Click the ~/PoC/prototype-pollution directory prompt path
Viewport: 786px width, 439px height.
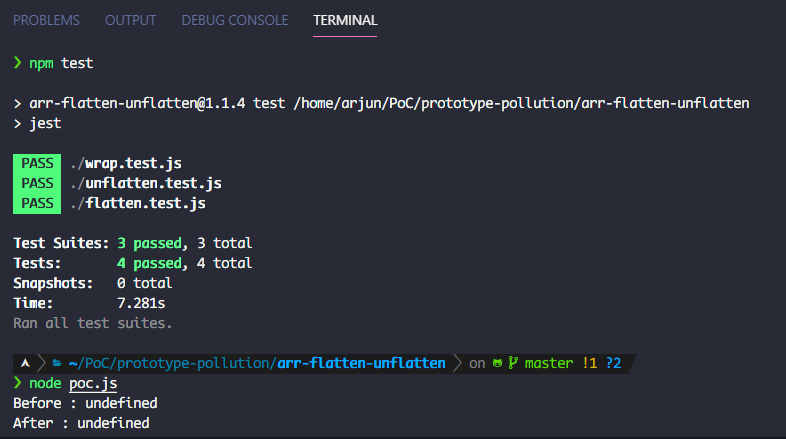point(172,363)
